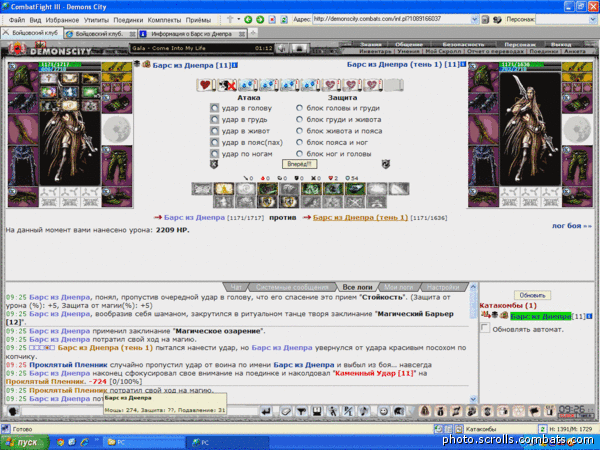Click the chat message input field

point(140,411)
